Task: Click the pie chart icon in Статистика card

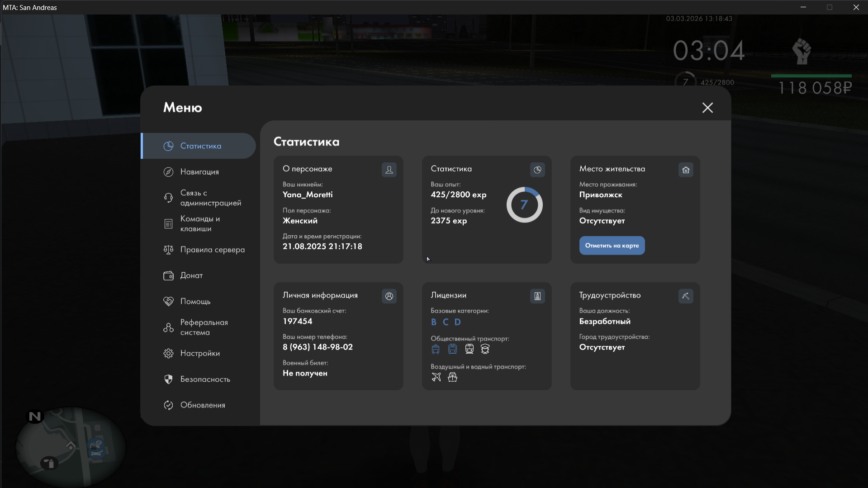Action: tap(537, 170)
